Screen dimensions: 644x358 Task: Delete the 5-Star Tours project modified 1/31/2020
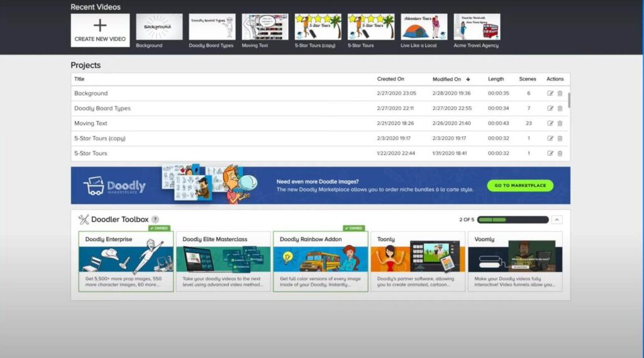coord(560,153)
